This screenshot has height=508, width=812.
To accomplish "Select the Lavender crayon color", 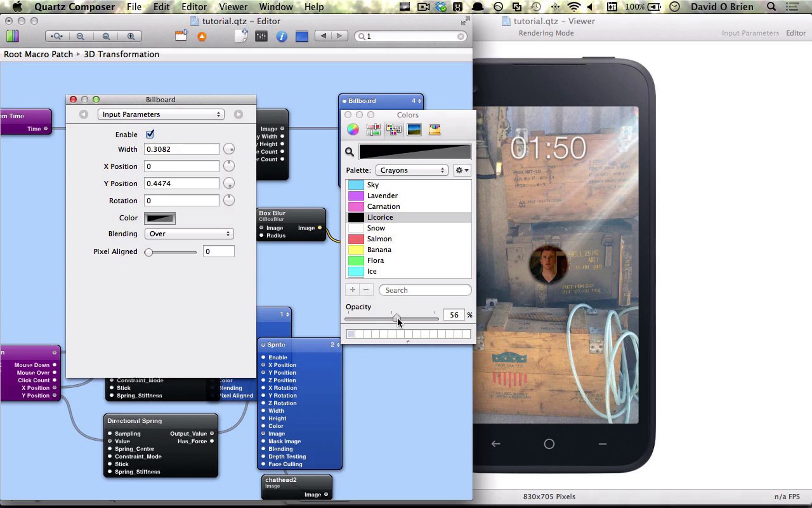I will coord(408,195).
